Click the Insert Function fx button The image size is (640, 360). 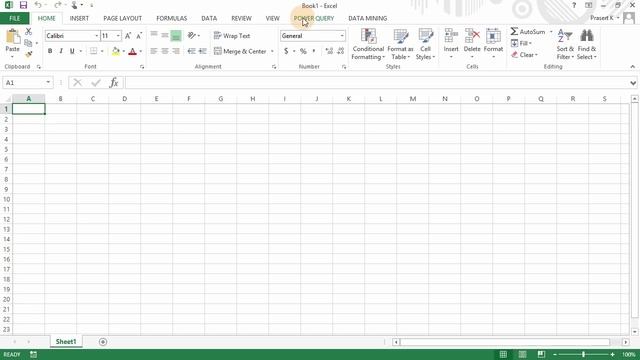tap(114, 83)
